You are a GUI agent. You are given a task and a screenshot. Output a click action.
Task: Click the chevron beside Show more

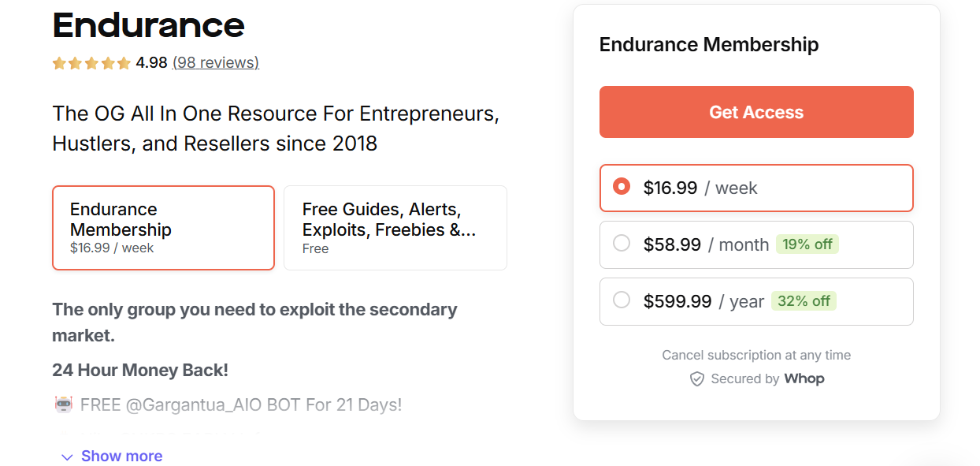click(x=66, y=457)
